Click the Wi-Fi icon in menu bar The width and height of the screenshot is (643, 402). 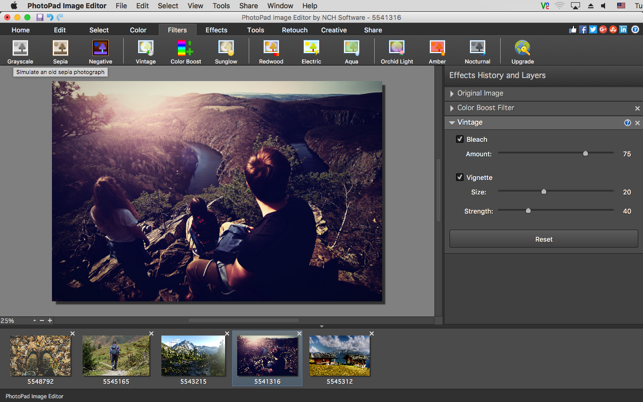pyautogui.click(x=559, y=6)
